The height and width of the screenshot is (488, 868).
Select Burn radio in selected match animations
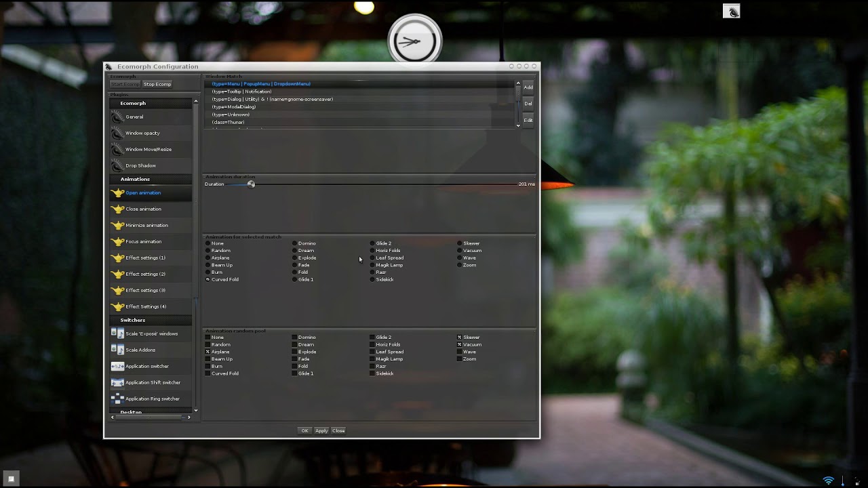pyautogui.click(x=208, y=272)
